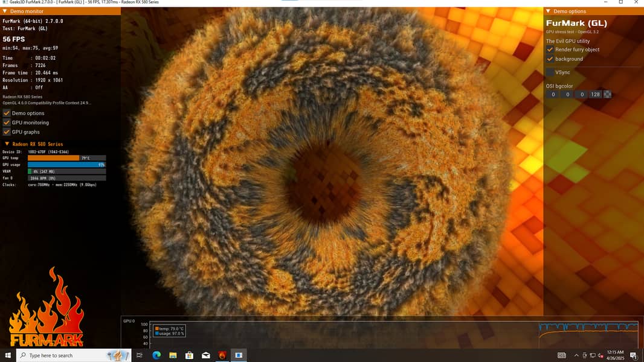
Task: Click the OpenGL 4.6.0 Compatibility Profile text
Action: [47, 103]
